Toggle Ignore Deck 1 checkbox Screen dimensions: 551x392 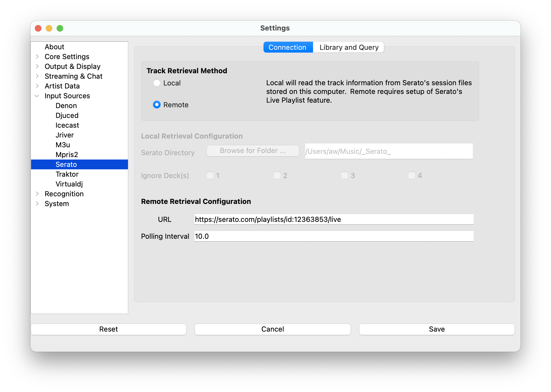click(x=210, y=176)
